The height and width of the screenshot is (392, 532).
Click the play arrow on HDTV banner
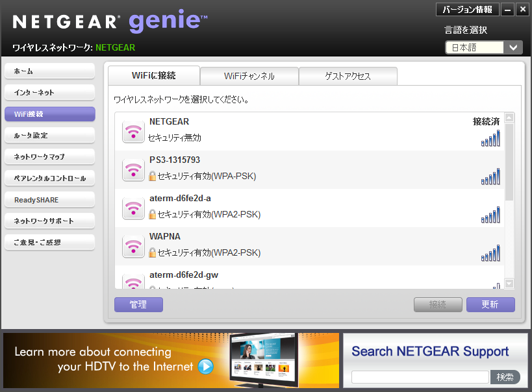(x=205, y=367)
